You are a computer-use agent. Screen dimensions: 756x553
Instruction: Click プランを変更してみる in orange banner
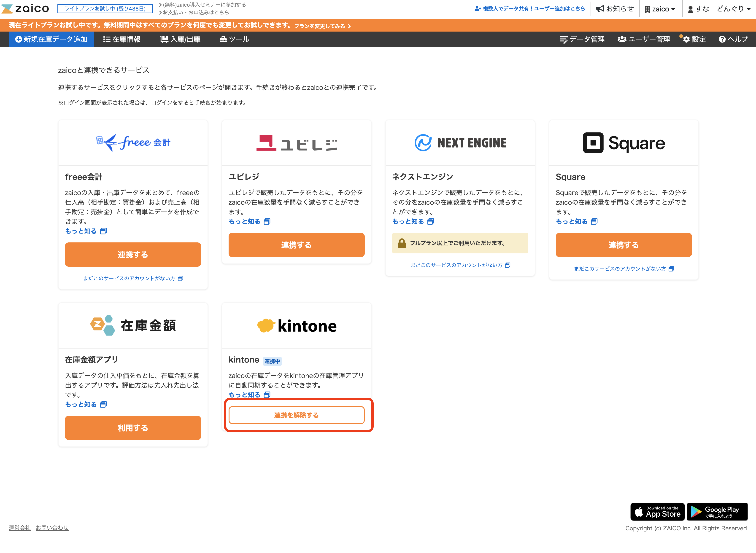(322, 26)
